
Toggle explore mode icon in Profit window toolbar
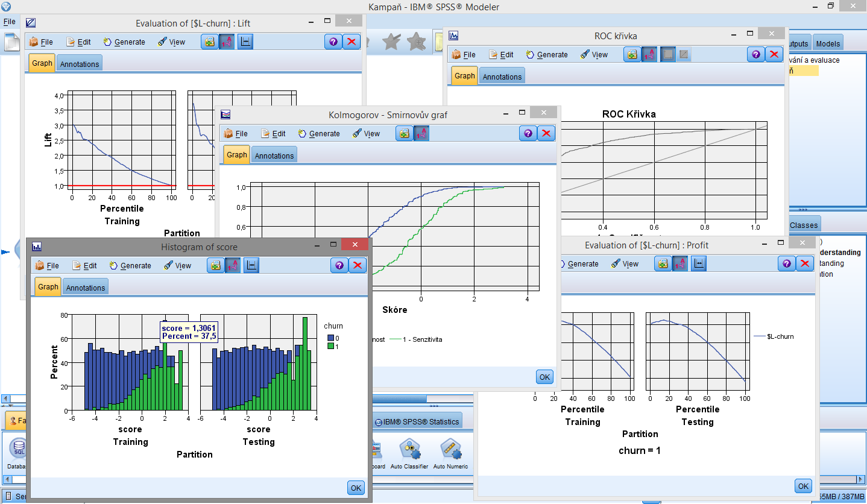tap(680, 263)
